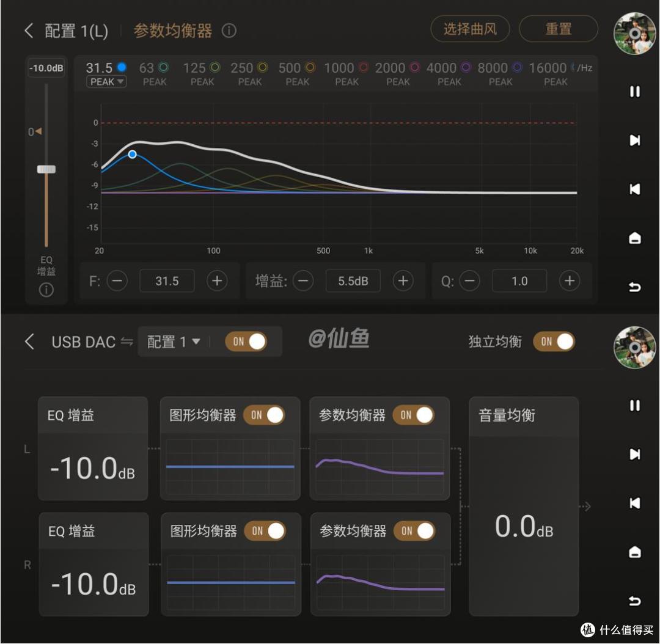Go back from the USB DAC screen
The height and width of the screenshot is (644, 660).
coord(29,342)
